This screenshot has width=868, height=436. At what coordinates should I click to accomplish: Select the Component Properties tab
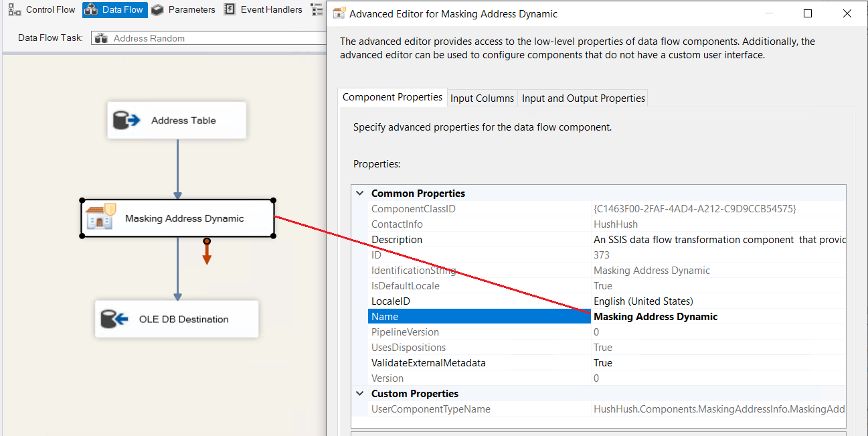point(392,97)
